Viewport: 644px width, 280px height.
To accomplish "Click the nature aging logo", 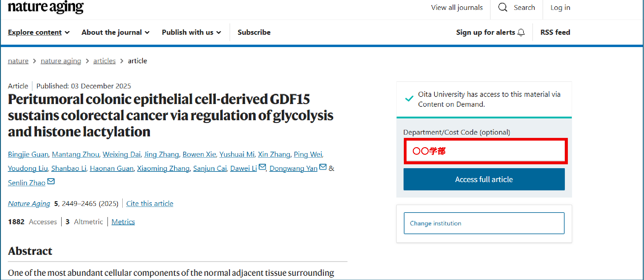I will pyautogui.click(x=46, y=7).
